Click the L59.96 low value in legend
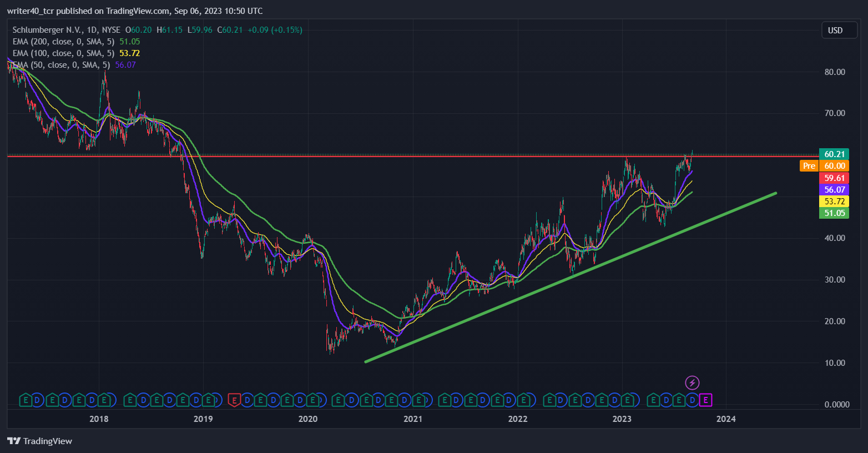This screenshot has height=453, width=868. point(200,30)
